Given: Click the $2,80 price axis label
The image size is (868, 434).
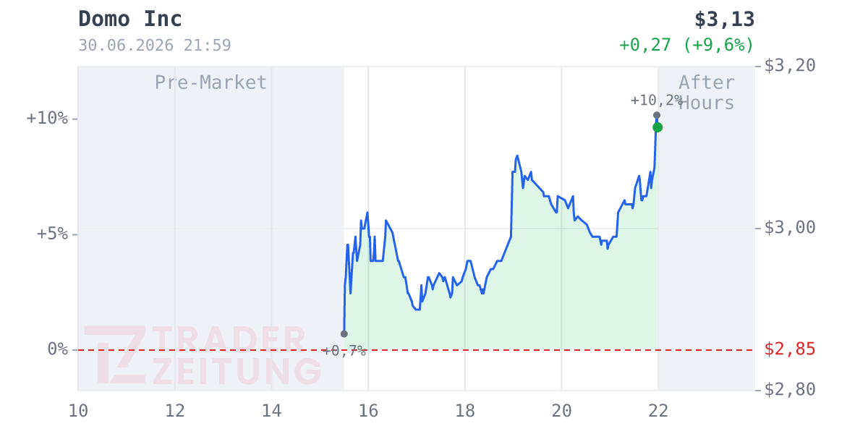Looking at the screenshot, I should click(790, 390).
